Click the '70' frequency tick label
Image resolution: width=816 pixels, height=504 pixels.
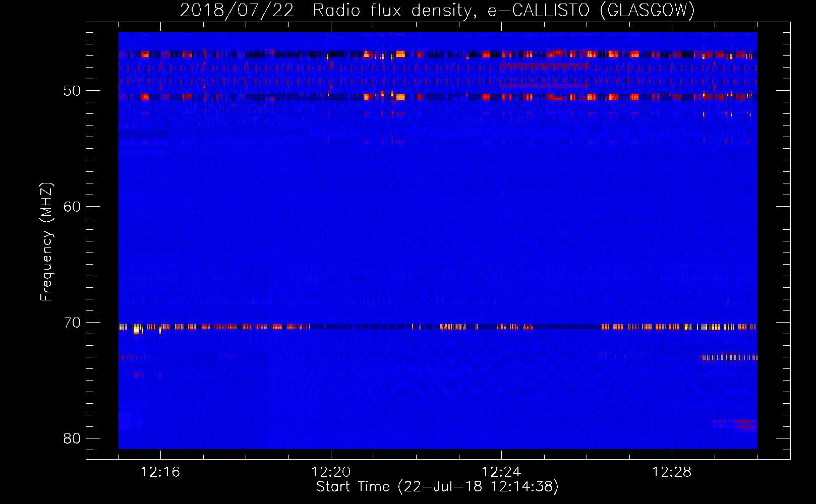tap(72, 323)
